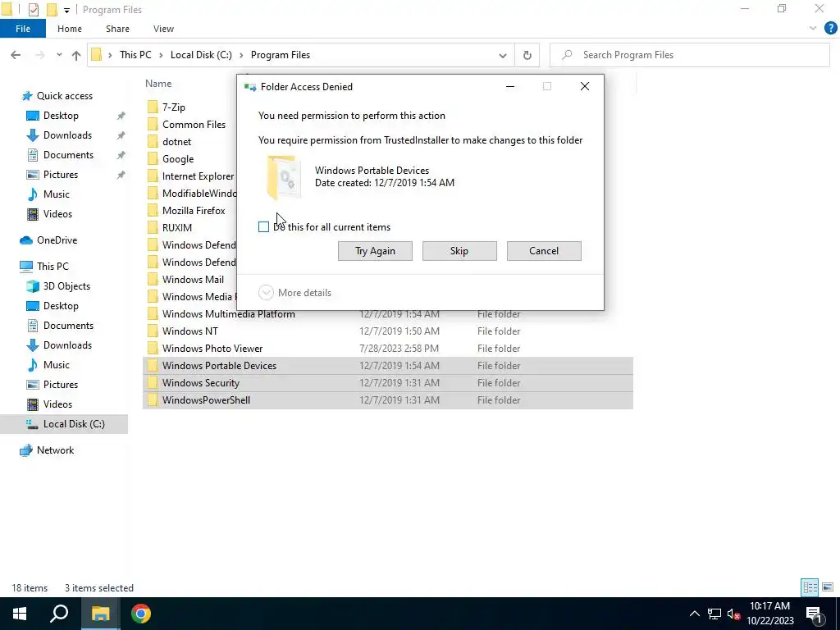Open the Windows Start menu
The width and height of the screenshot is (840, 630).
click(20, 614)
